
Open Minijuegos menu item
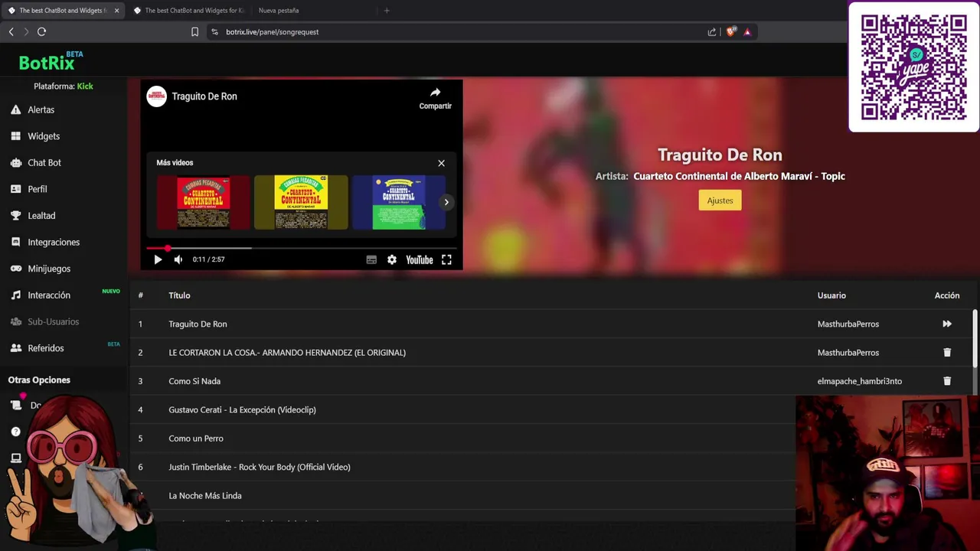pyautogui.click(x=49, y=269)
